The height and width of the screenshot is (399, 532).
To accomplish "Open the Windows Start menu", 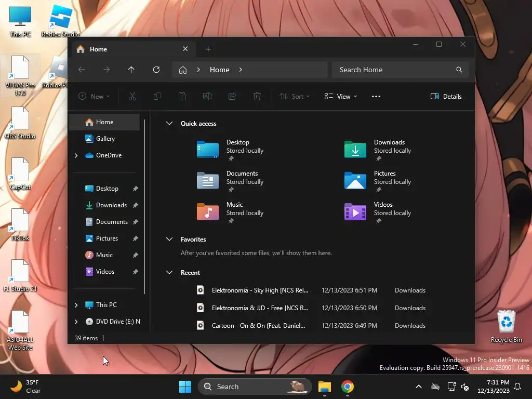I will pyautogui.click(x=185, y=387).
